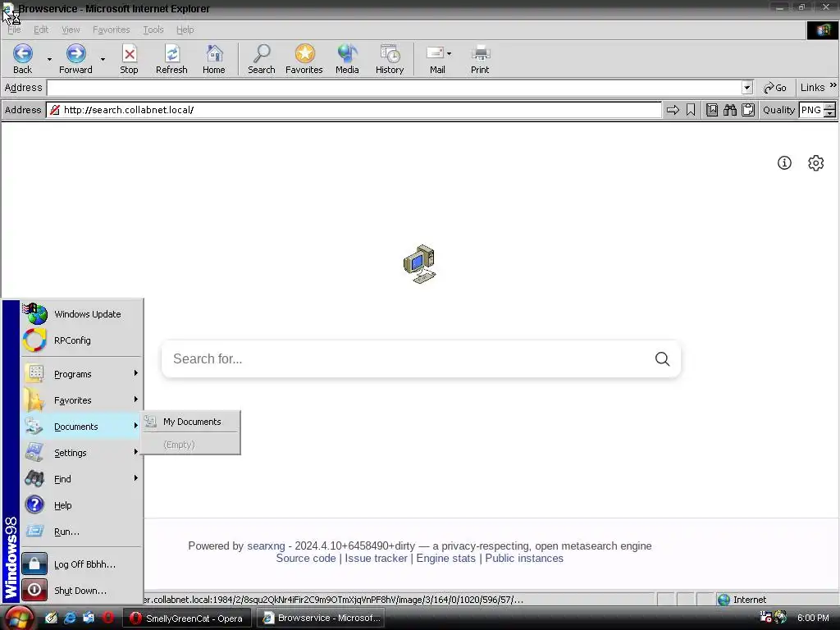
Task: Expand the Find submenu in Start menu
Action: [x=81, y=479]
